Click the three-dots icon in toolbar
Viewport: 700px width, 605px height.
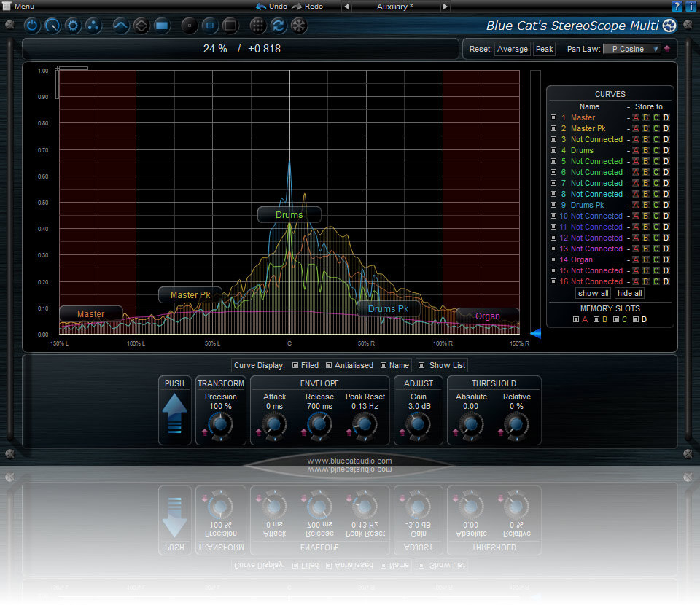[93, 26]
